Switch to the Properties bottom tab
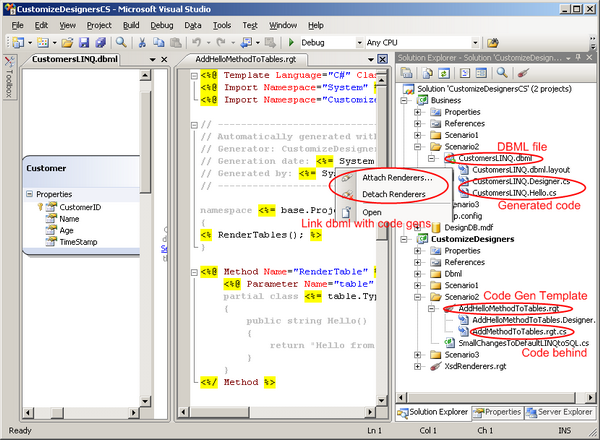 498,412
